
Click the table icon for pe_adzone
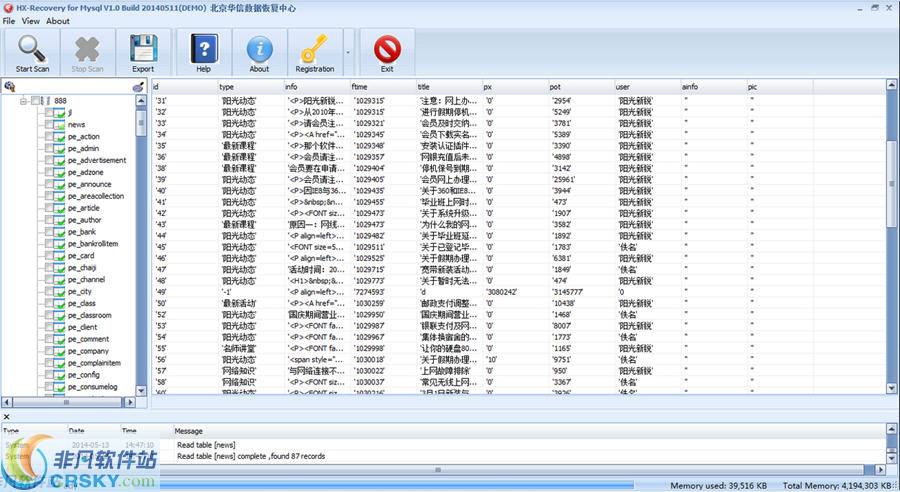tap(60, 172)
